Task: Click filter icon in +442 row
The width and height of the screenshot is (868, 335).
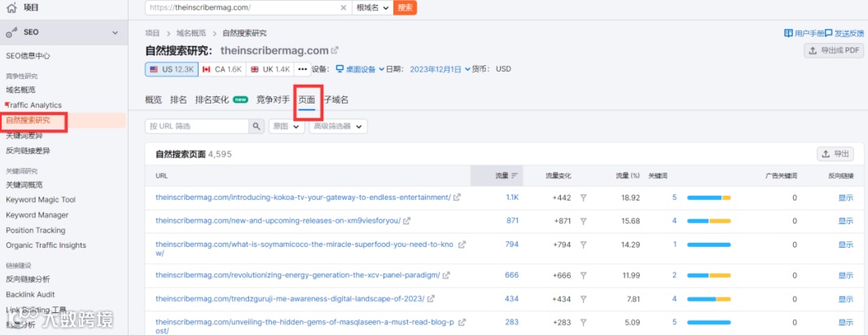Action: [583, 197]
